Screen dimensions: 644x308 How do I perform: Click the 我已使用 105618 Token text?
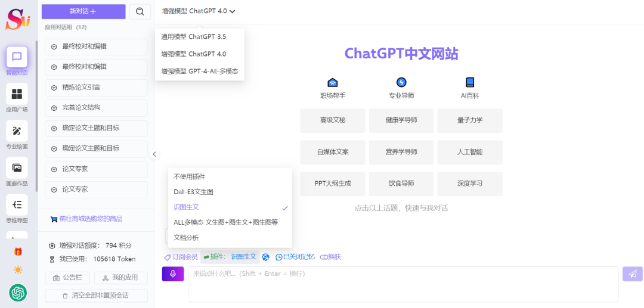[97, 259]
